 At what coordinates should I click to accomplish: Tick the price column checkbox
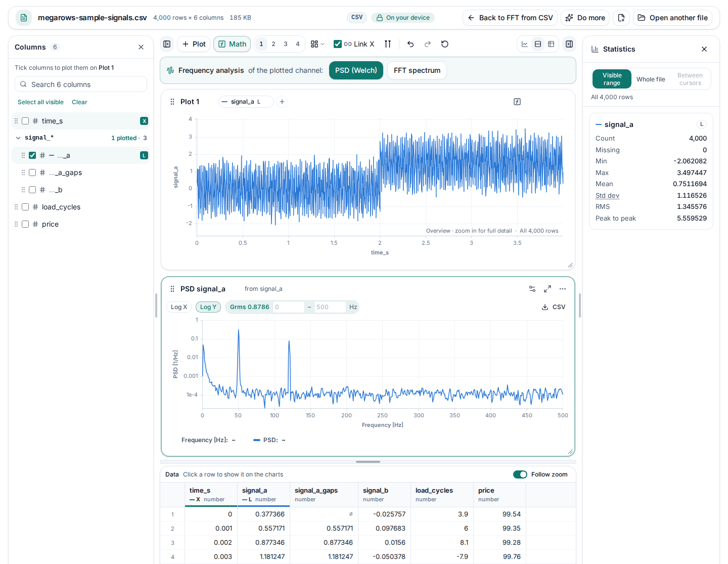pos(25,224)
